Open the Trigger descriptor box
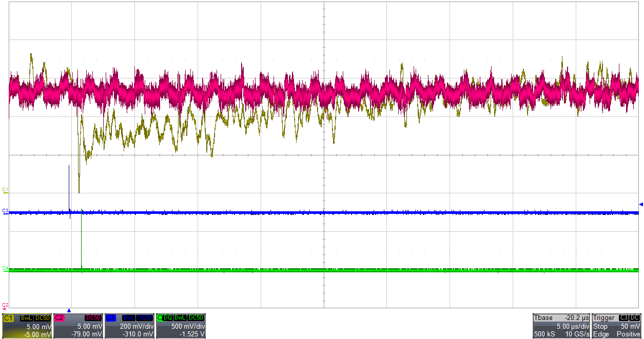The image size is (644, 339). pyautogui.click(x=616, y=326)
